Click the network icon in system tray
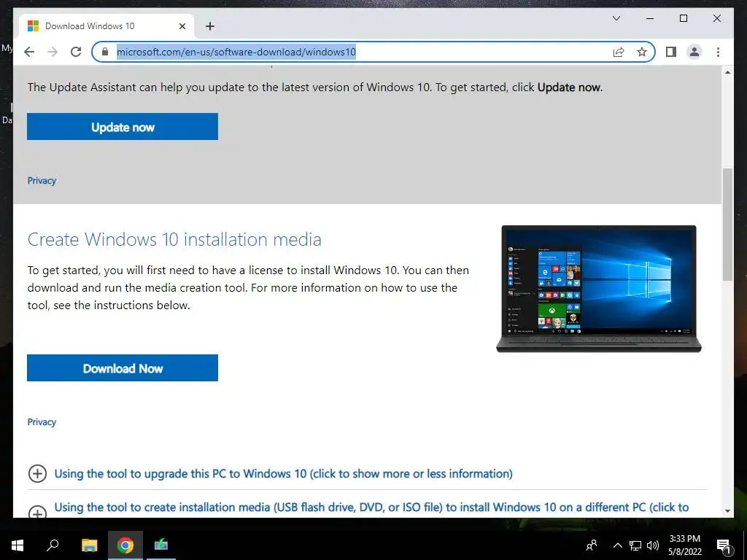 [635, 545]
